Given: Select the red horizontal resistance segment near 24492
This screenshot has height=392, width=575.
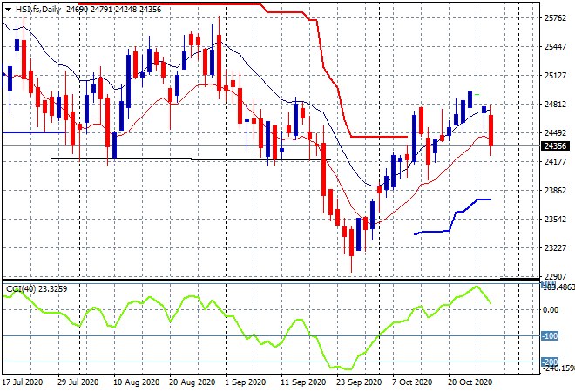Looking at the screenshot, I should 379,137.
